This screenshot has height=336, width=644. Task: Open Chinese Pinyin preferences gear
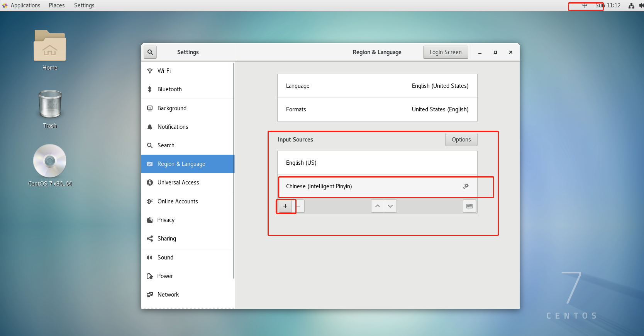[466, 186]
